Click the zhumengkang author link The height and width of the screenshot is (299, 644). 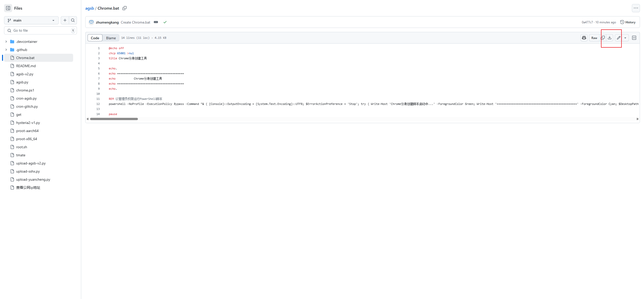107,22
